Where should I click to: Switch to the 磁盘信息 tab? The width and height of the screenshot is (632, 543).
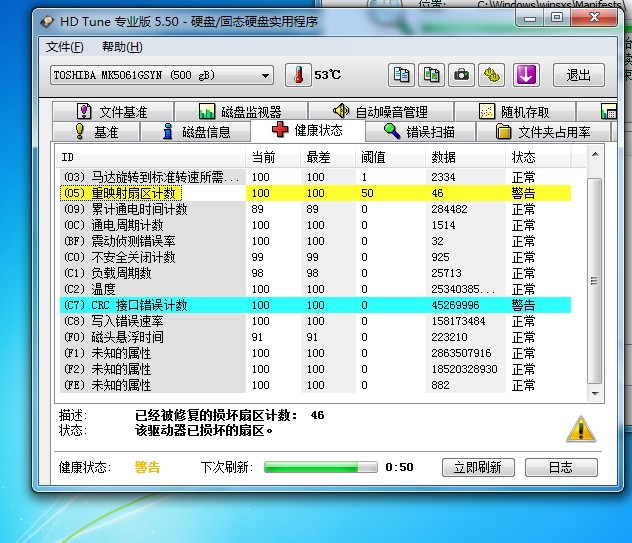[x=196, y=132]
